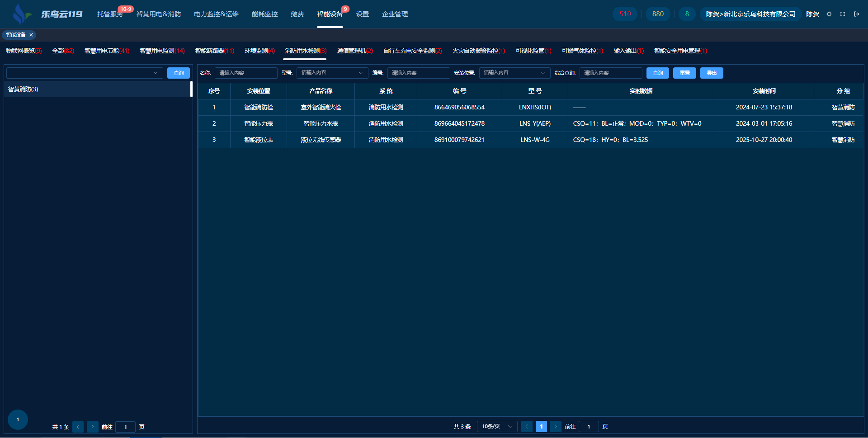The image size is (868, 438).
Task: Go to previous page in device table
Action: [x=527, y=426]
